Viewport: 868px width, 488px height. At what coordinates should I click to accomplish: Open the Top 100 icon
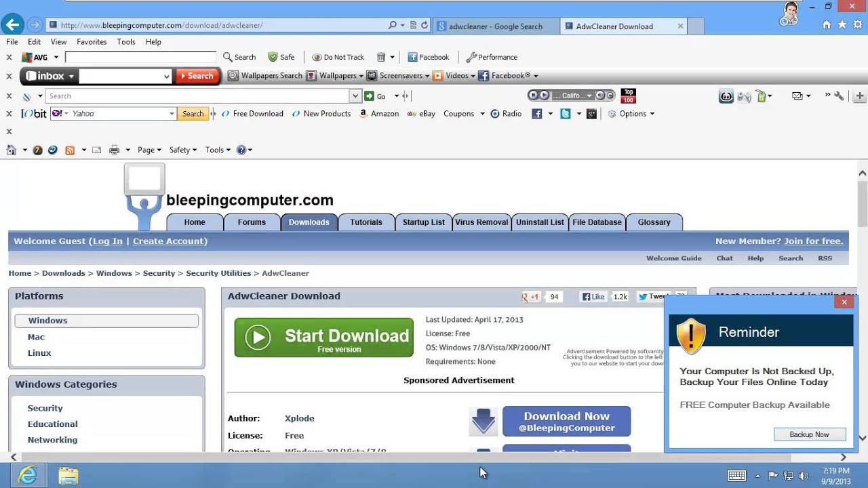(x=629, y=96)
